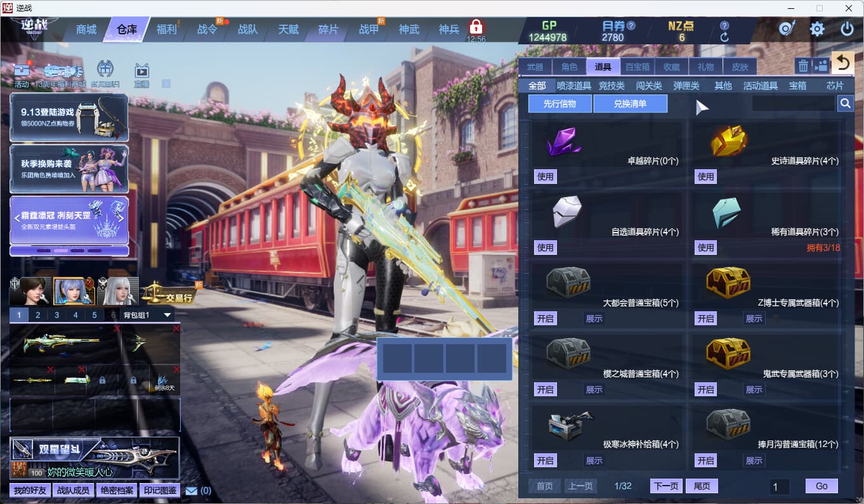Switch to the 百宝箱 inventory tab
864x504 pixels.
coord(638,67)
